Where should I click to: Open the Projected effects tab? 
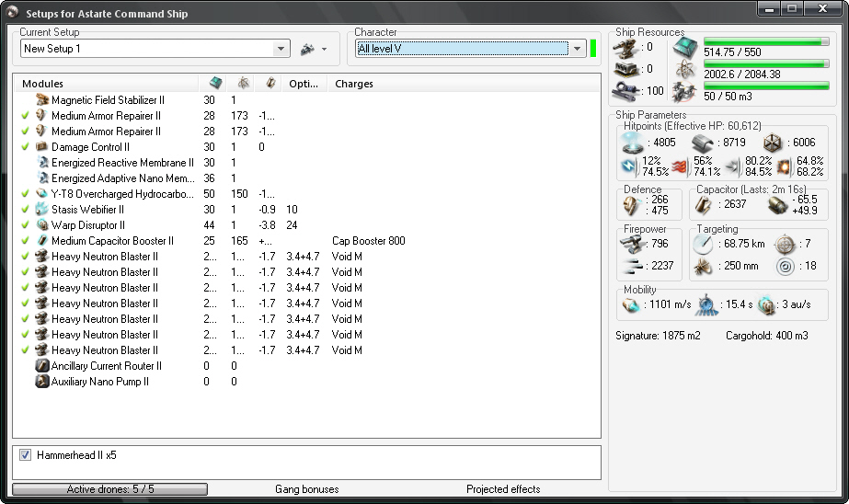(x=503, y=489)
